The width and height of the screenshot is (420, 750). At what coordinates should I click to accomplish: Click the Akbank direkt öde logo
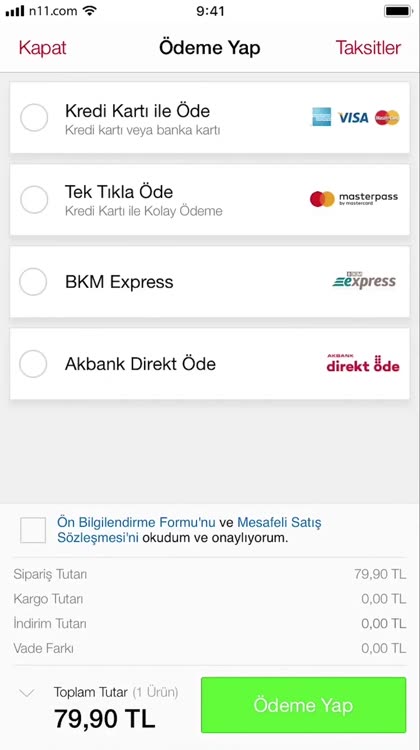363,363
